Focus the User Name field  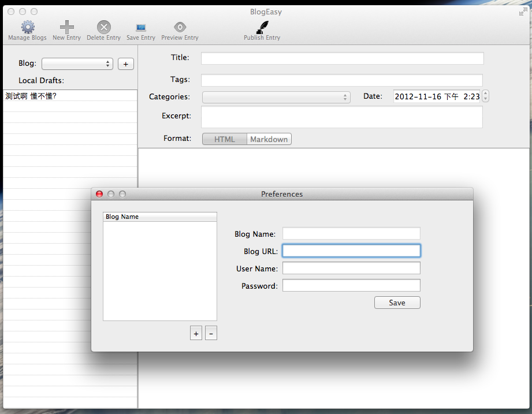351,268
